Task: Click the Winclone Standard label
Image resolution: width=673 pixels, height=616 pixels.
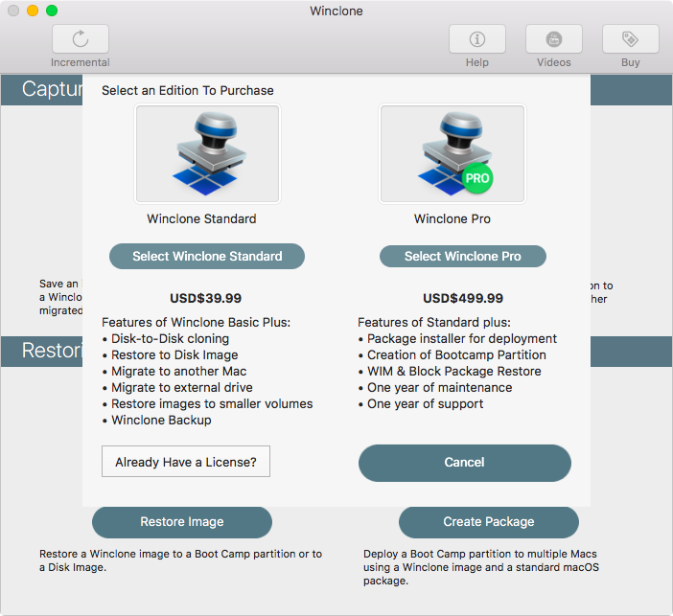Action: pos(201,218)
